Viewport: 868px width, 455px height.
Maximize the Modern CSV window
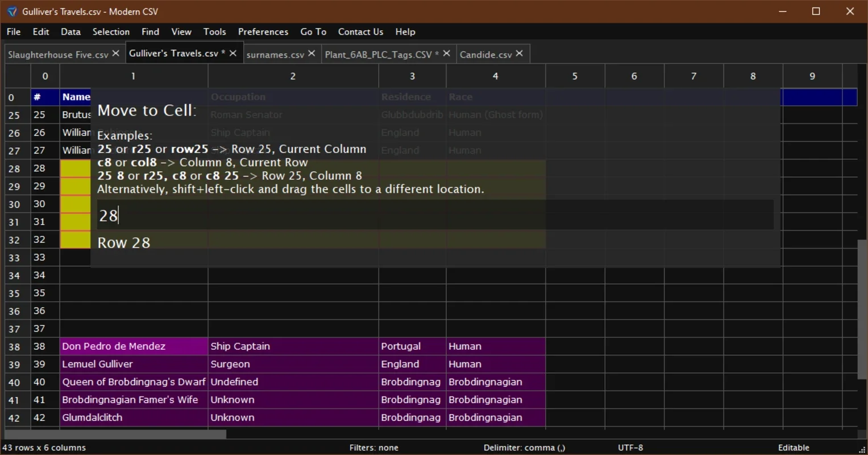point(816,11)
